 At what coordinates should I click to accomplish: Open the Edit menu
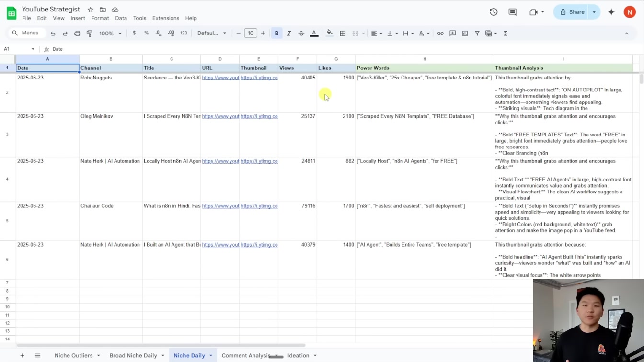(42, 18)
